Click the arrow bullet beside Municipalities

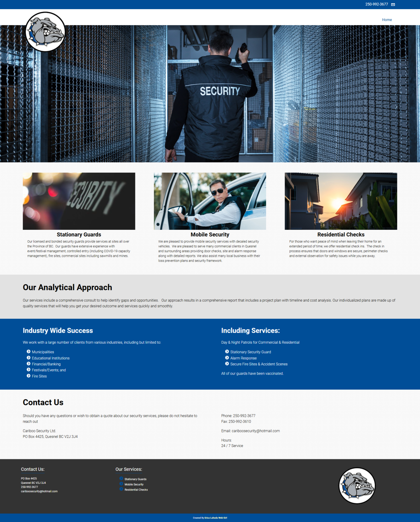click(29, 352)
